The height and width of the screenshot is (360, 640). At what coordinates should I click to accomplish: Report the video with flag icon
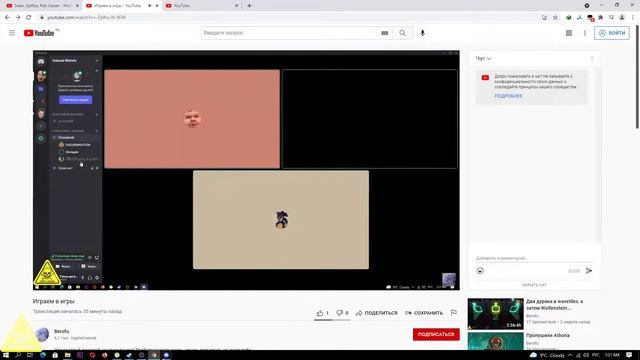click(x=453, y=313)
